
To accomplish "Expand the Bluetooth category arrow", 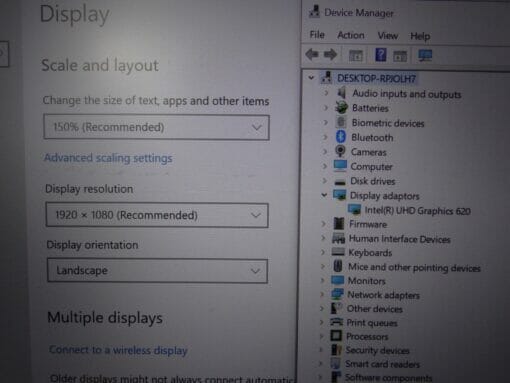I will pos(325,137).
